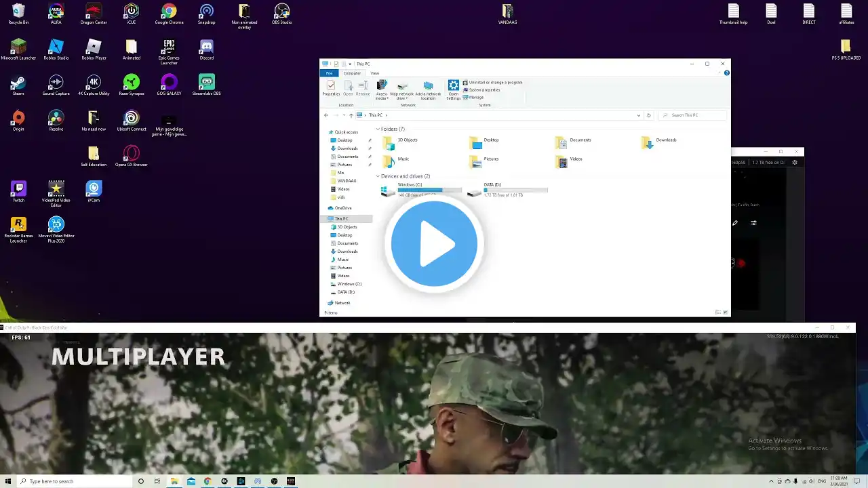This screenshot has height=488, width=868.
Task: Select the Steam desktop icon
Action: coord(18,85)
